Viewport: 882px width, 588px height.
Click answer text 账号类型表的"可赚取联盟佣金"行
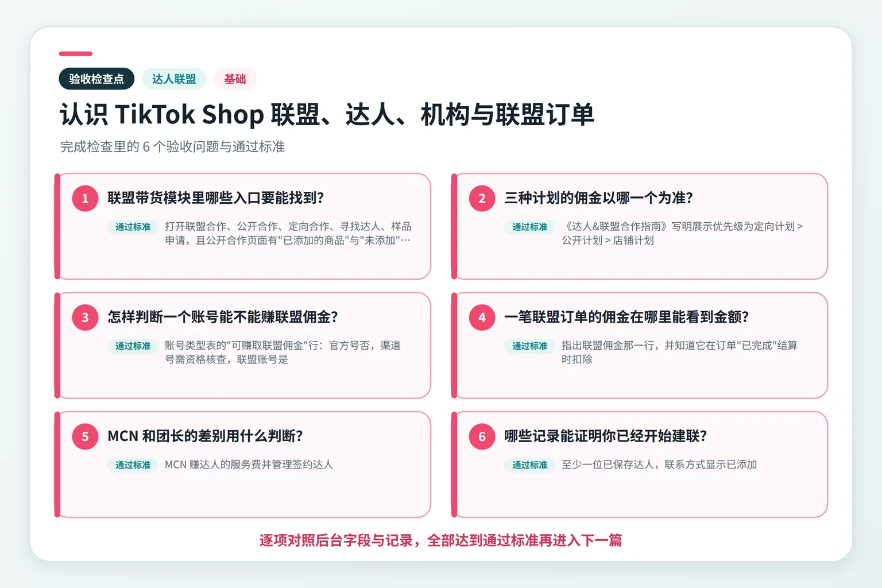(283, 352)
